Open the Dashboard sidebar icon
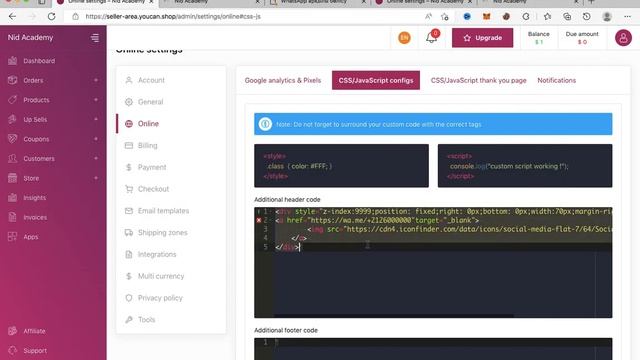 pos(13,61)
